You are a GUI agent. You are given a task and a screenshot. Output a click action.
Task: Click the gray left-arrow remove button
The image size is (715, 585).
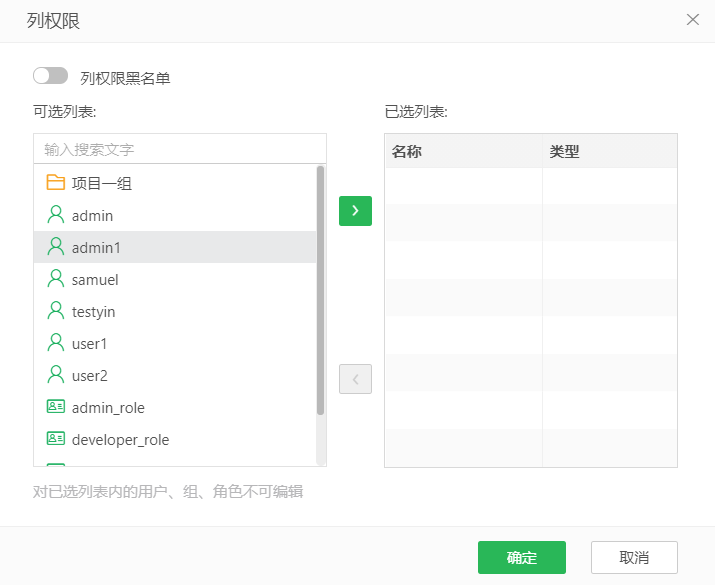coord(355,379)
